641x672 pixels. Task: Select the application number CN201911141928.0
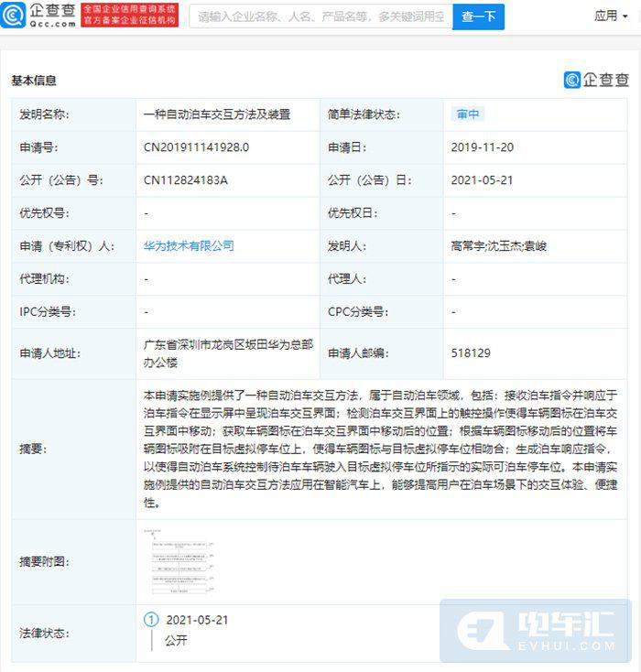point(196,147)
